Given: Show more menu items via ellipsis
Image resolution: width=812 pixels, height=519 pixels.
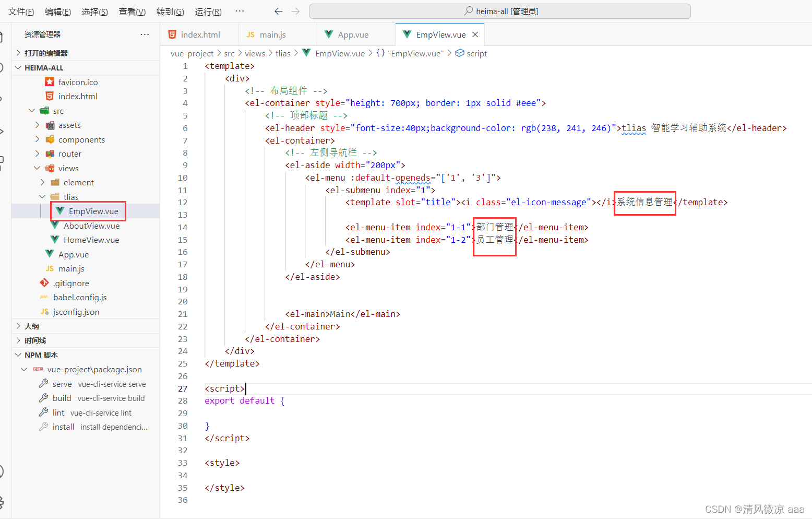Looking at the screenshot, I should tap(240, 11).
